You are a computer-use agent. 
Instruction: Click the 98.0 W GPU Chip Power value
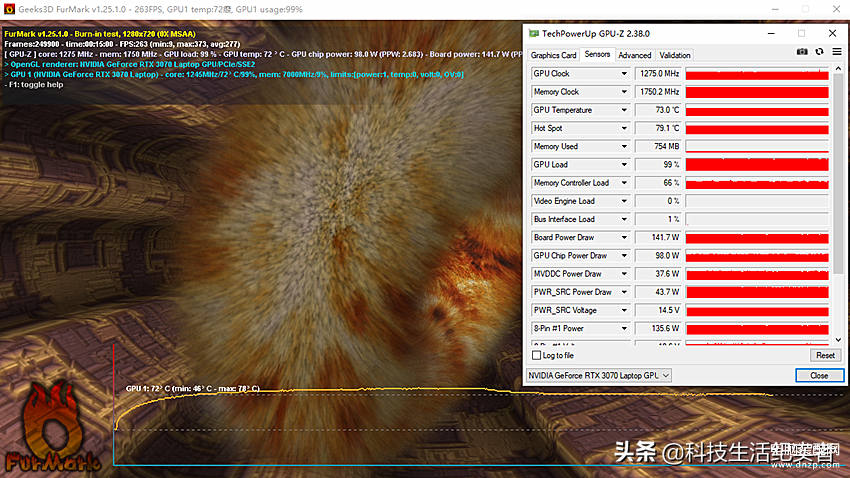[658, 256]
